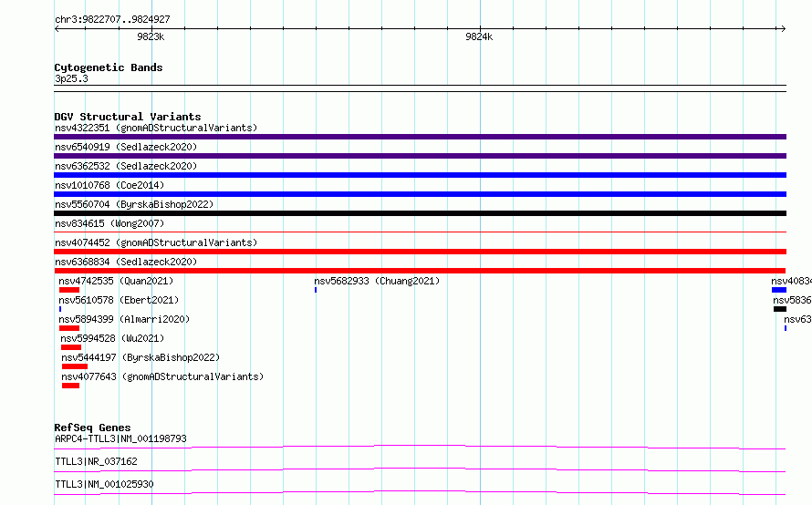Open nsv5444197 (ByrskaBishop2022) label

pos(141,357)
